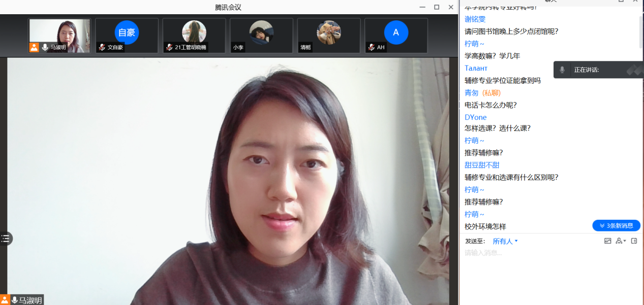Open the left edge list menu button

6,239
